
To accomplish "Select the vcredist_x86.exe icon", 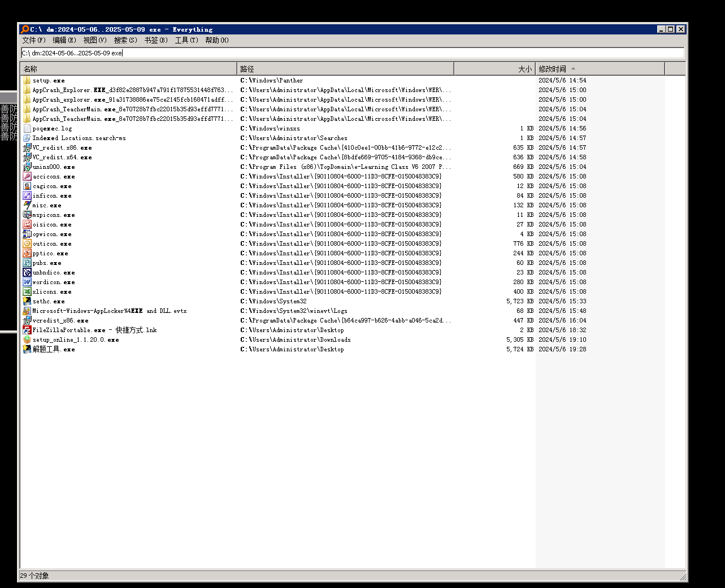I will 27,320.
